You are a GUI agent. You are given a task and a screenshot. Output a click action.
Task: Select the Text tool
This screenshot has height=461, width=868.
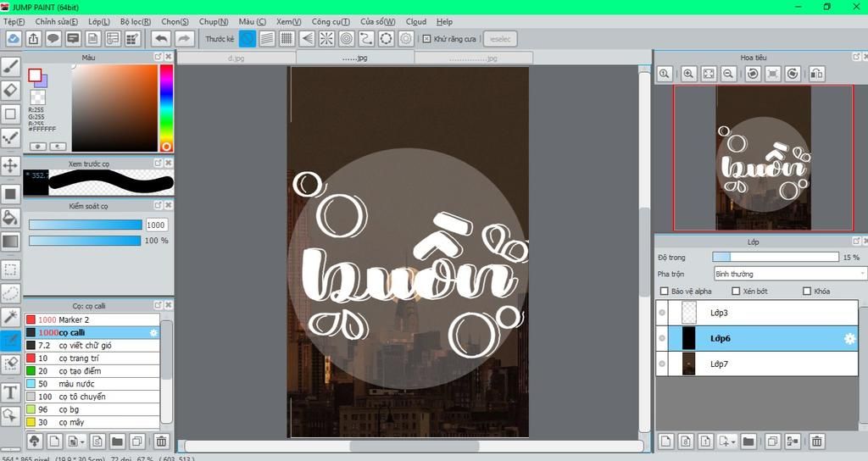10,392
